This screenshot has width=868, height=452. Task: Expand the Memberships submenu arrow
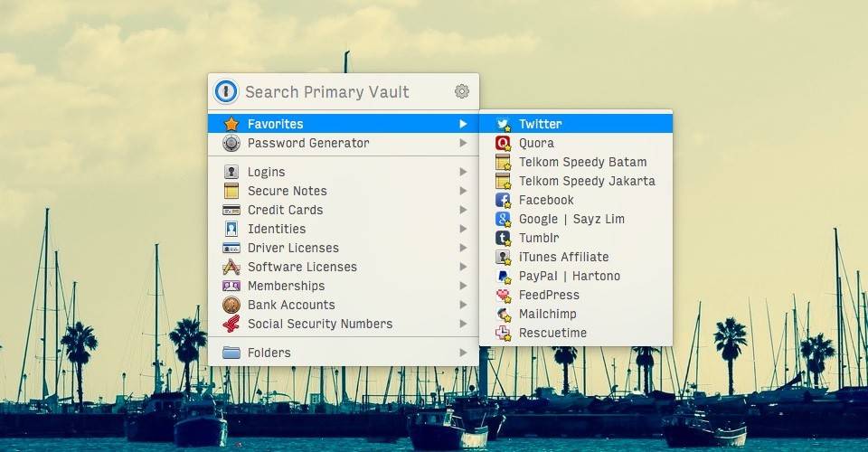tap(463, 286)
